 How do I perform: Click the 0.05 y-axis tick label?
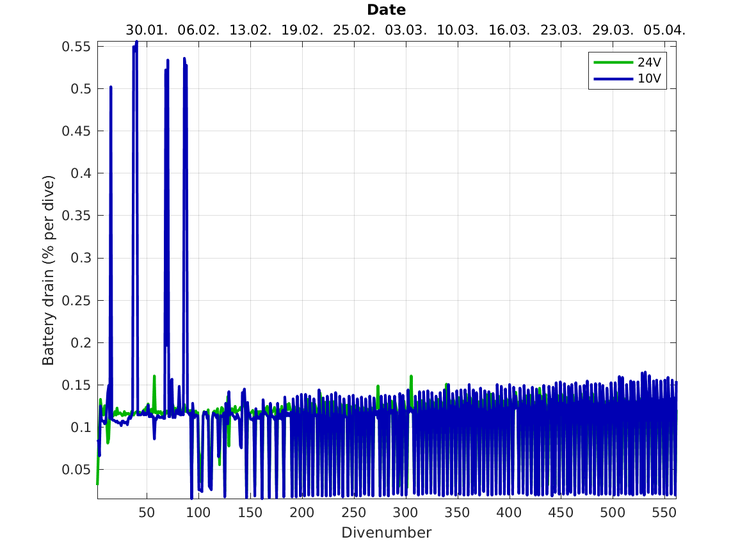(76, 470)
